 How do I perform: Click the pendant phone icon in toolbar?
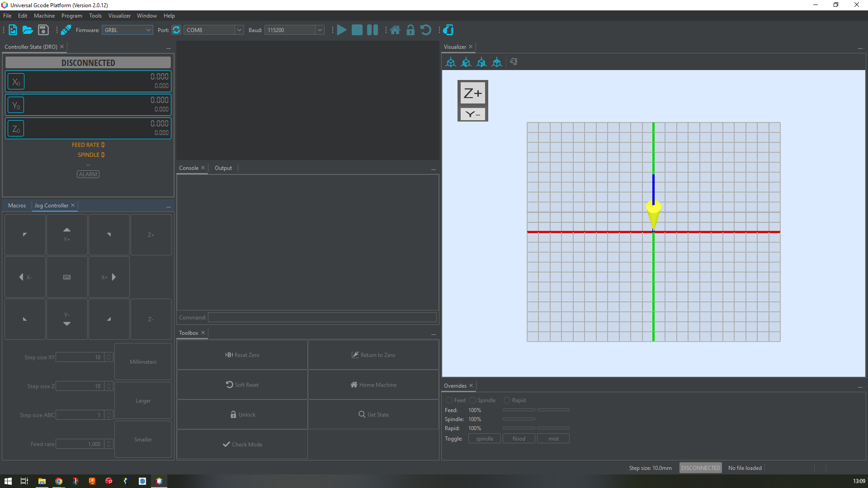[x=448, y=30]
